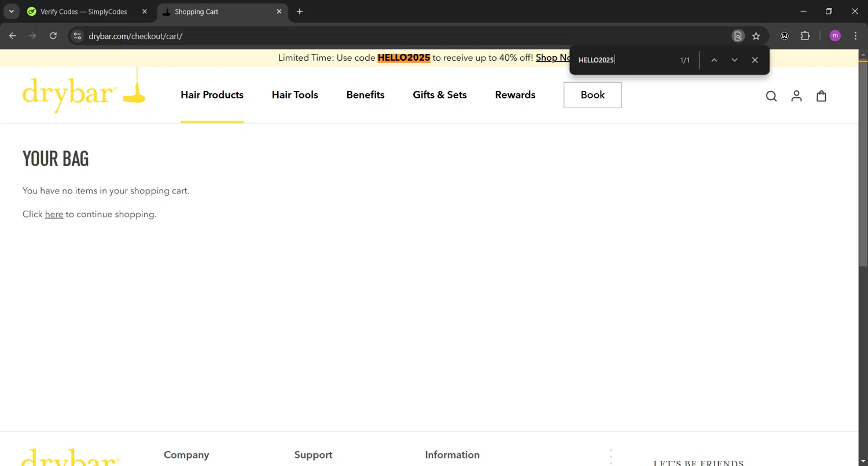Screen dimensions: 868x466
Task: Click footer Information heading
Action: 453,455
